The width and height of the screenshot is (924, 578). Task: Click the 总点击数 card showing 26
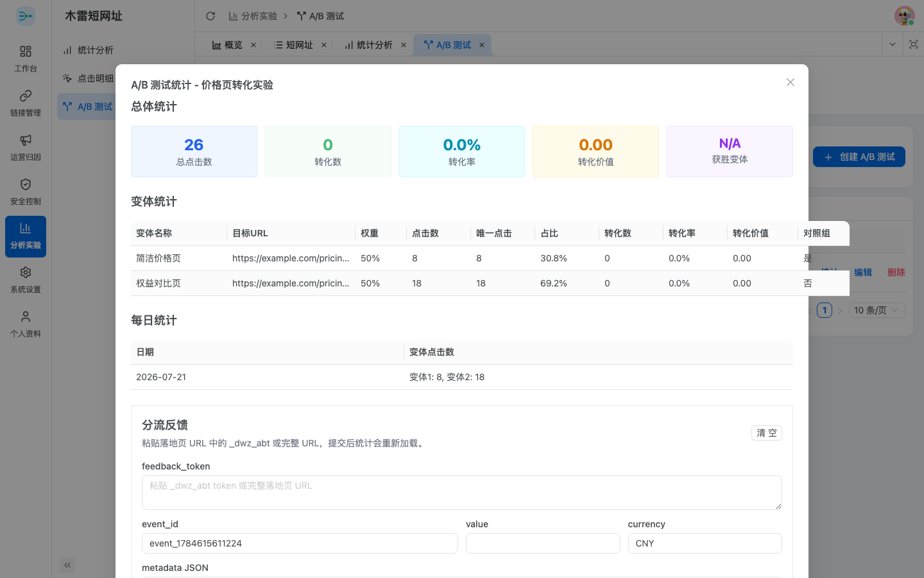(x=194, y=152)
